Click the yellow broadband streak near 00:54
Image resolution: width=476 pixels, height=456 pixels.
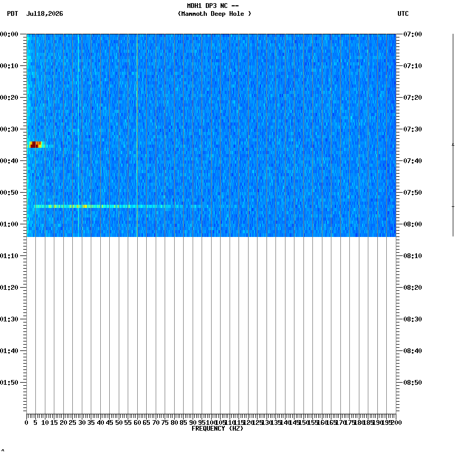(104, 206)
